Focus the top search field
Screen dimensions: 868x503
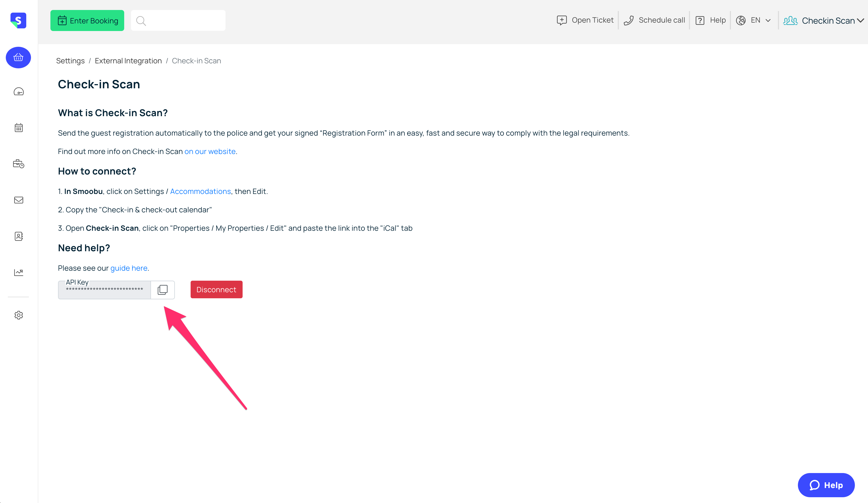[178, 21]
